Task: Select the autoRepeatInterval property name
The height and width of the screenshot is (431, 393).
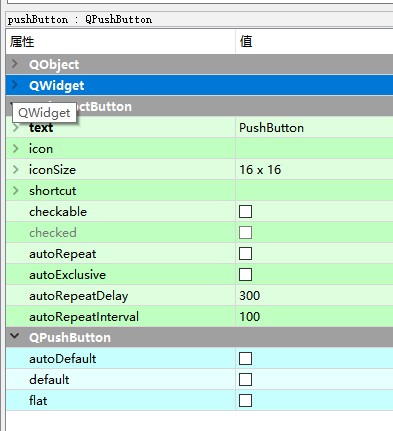Action: (x=84, y=317)
